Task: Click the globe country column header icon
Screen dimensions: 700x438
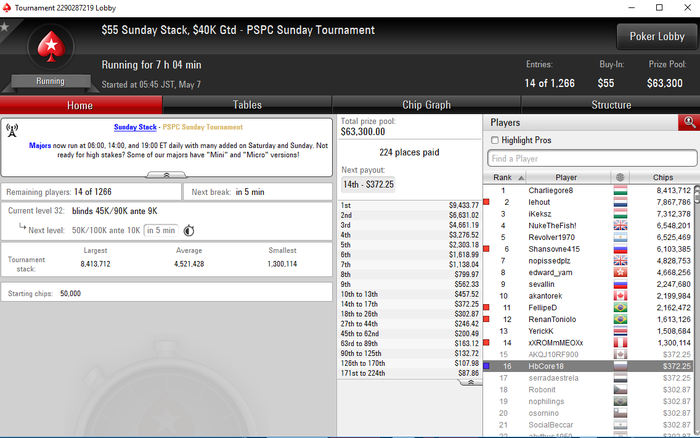Action: point(620,177)
